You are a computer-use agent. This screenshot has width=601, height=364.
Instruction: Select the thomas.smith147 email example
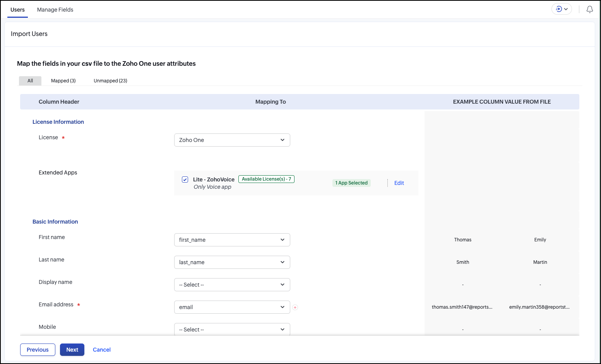[x=462, y=307]
